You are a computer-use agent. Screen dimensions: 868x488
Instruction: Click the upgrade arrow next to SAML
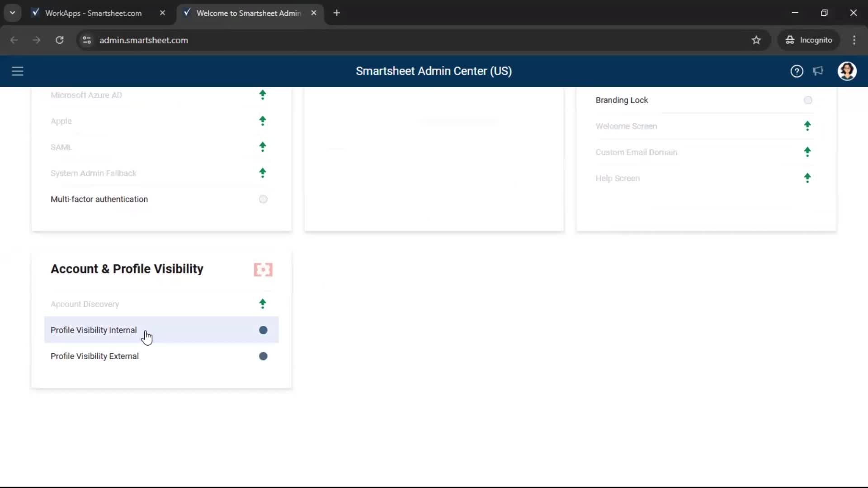click(x=263, y=147)
